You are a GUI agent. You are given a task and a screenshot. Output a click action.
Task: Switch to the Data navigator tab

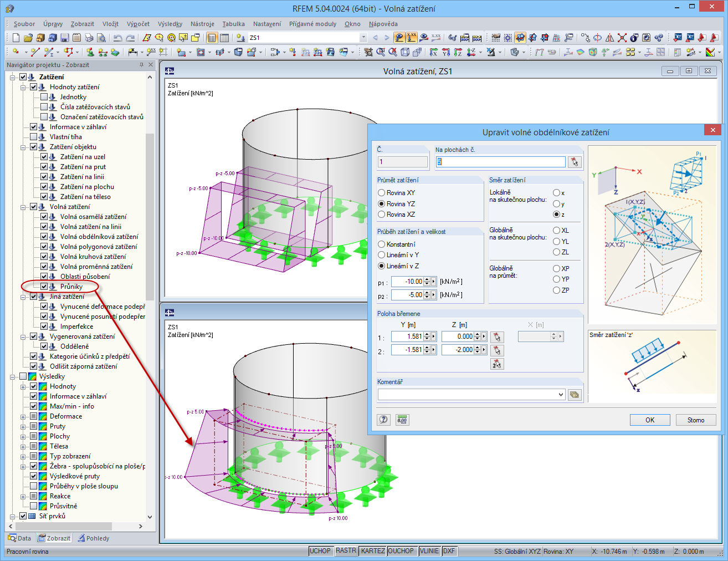point(20,538)
